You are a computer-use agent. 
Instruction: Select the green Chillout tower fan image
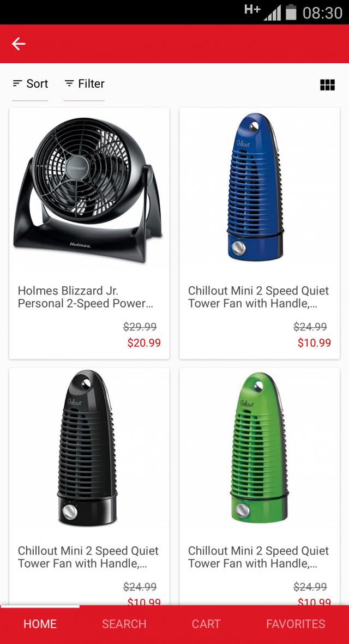(258, 448)
